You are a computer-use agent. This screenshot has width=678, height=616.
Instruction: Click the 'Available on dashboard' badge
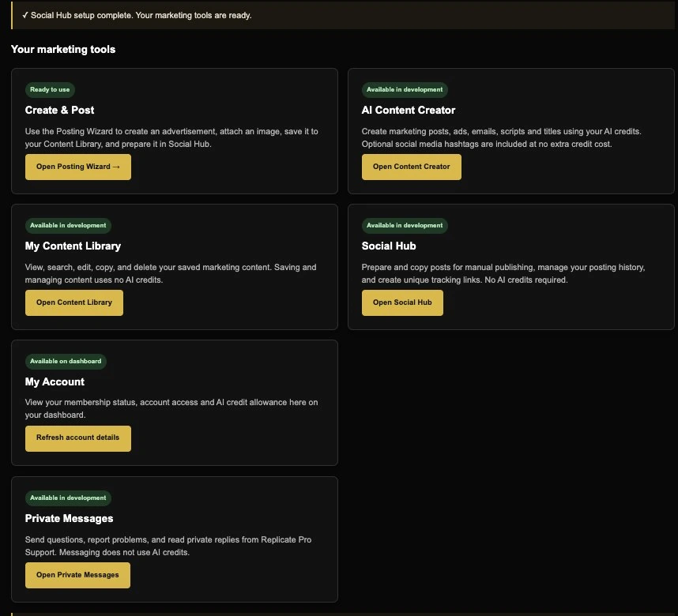click(66, 362)
